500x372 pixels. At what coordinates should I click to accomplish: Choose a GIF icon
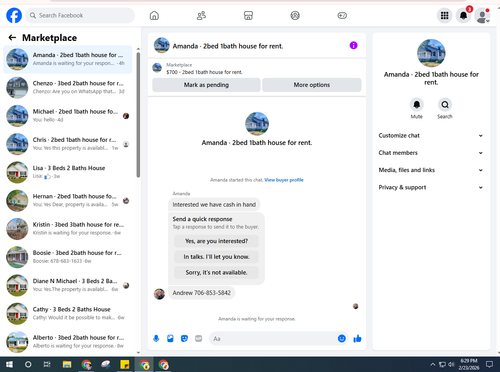point(199,339)
